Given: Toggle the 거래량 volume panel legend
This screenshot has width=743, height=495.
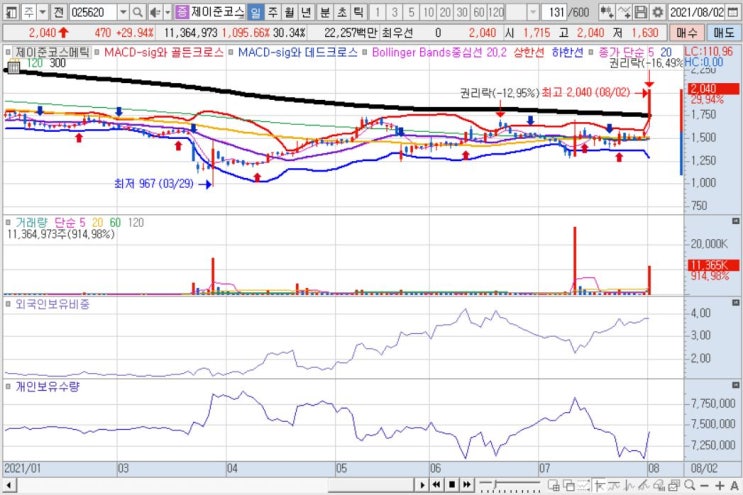Looking at the screenshot, I should pos(31,222).
